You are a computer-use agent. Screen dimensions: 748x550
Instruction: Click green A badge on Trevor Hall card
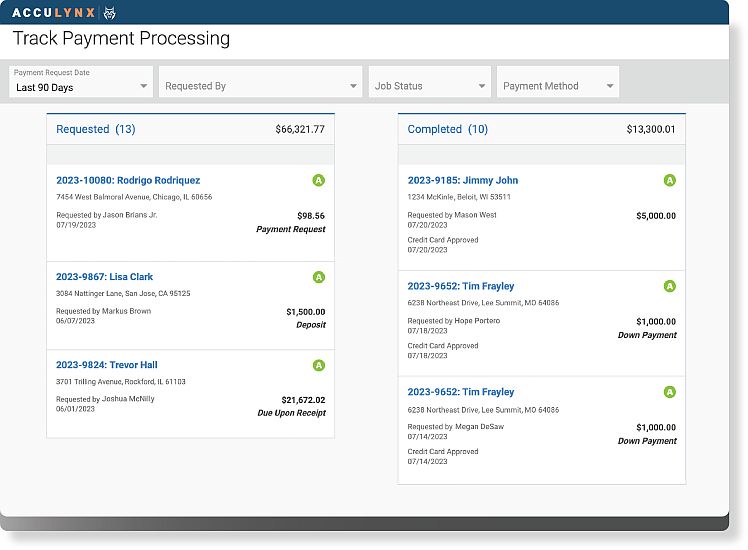(x=319, y=365)
